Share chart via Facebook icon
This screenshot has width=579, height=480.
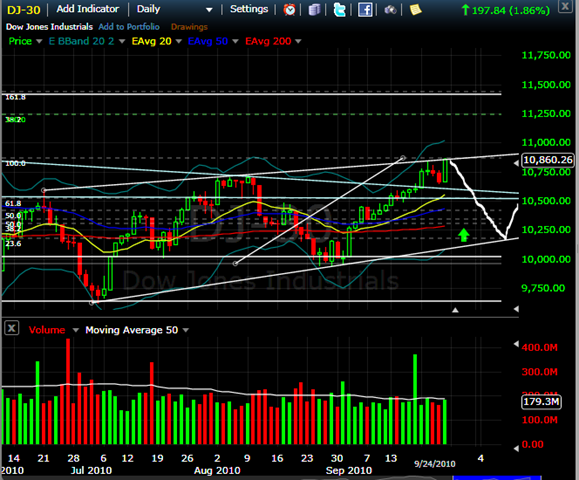coord(365,10)
